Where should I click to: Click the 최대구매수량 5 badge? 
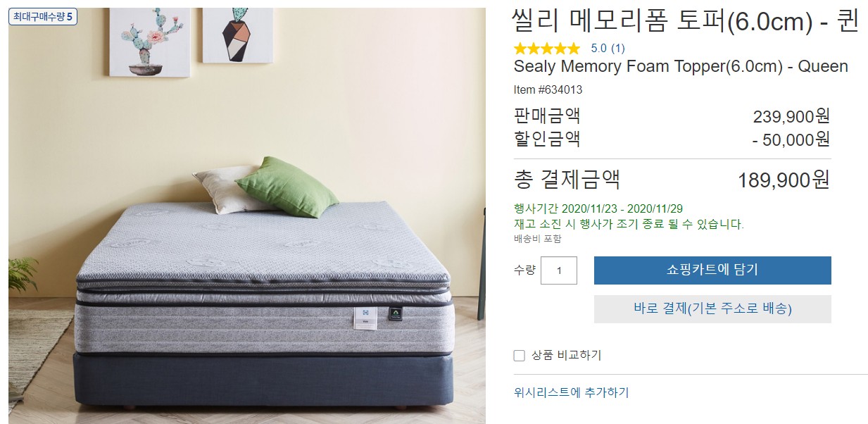point(43,16)
